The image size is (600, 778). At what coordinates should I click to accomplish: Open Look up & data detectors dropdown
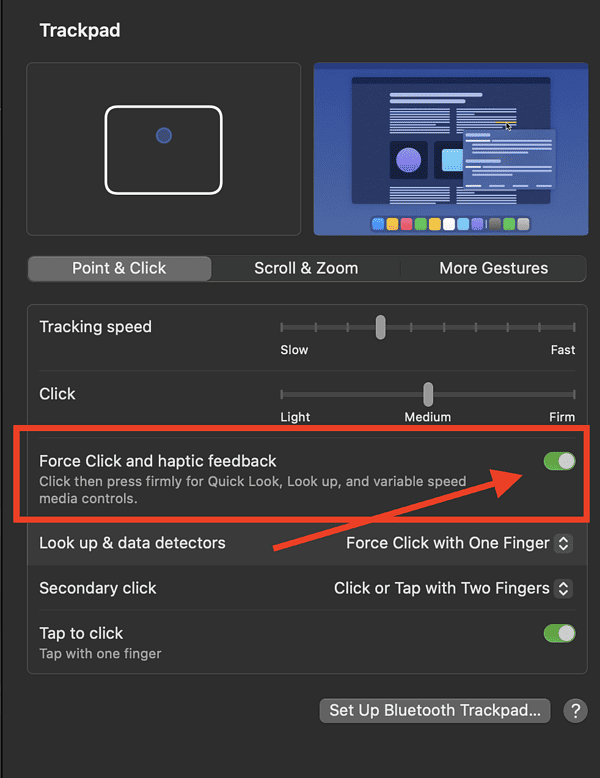coord(458,543)
